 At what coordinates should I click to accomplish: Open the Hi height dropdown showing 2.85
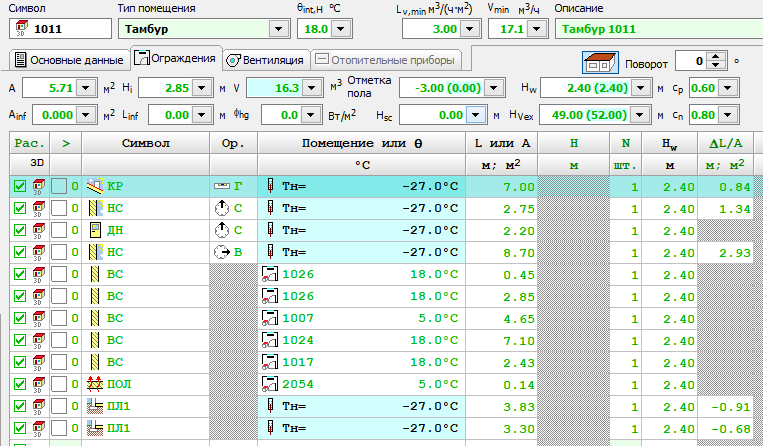pos(201,88)
